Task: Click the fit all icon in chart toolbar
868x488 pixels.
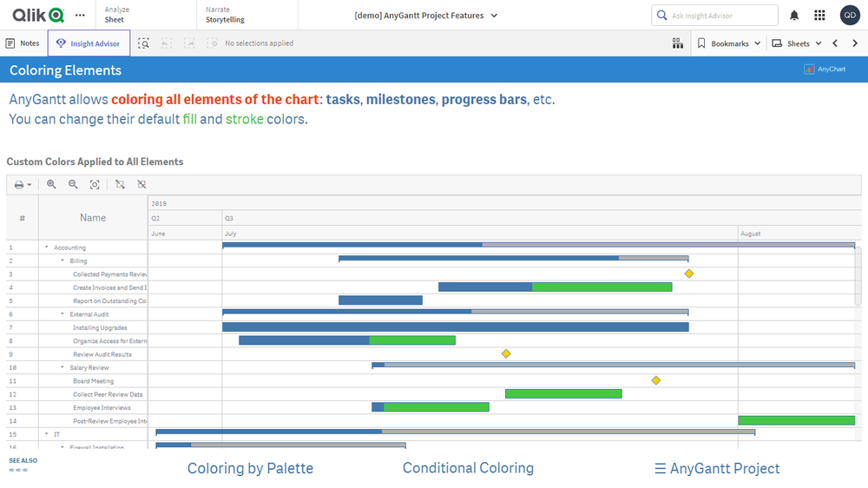Action: pyautogui.click(x=95, y=184)
